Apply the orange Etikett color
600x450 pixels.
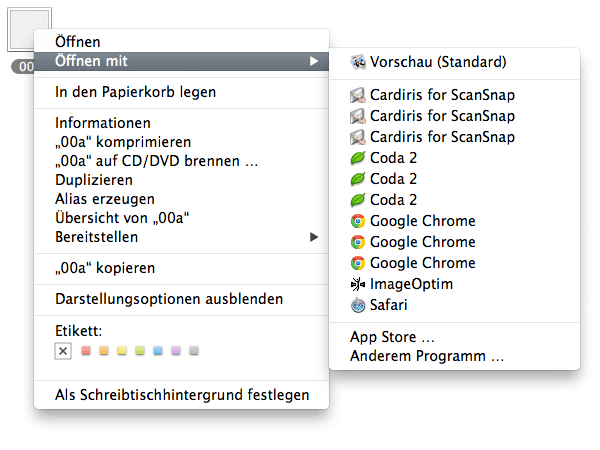click(104, 351)
